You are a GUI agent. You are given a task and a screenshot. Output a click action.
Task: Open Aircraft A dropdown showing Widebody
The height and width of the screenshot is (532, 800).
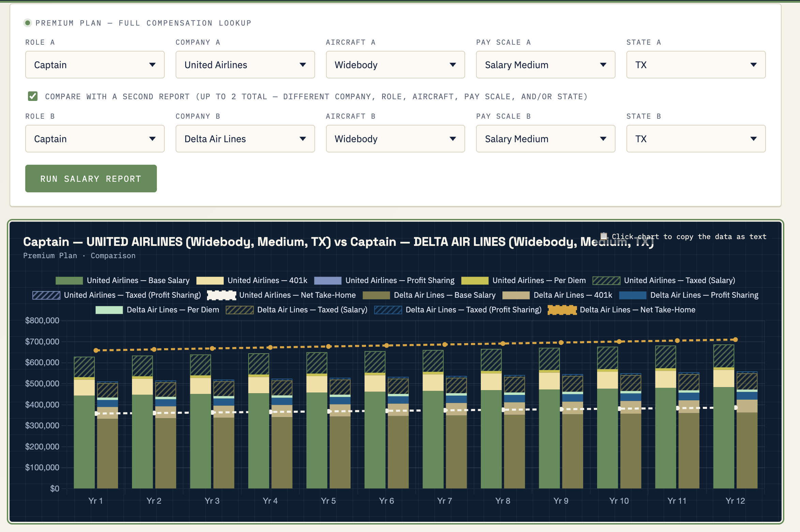coord(396,65)
